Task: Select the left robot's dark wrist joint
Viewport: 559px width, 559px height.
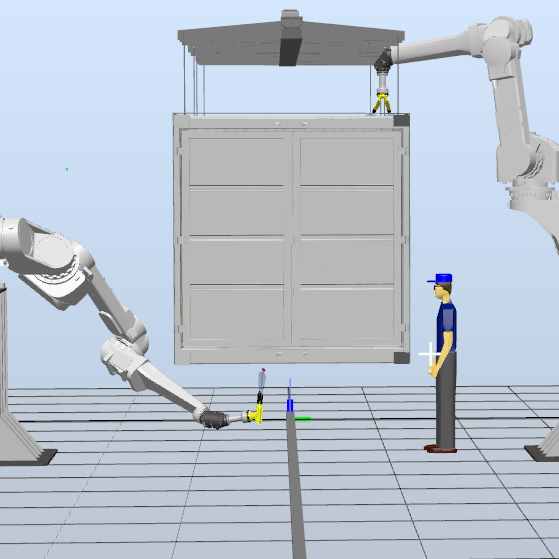Action: click(x=214, y=419)
